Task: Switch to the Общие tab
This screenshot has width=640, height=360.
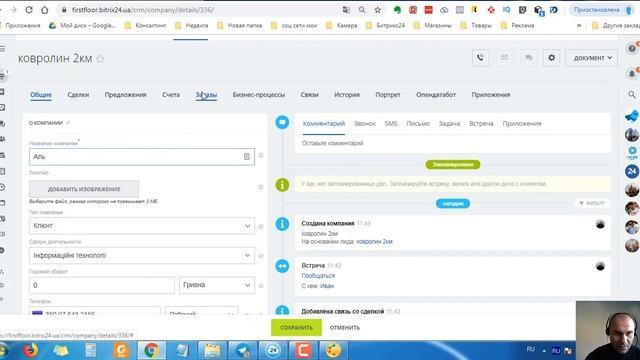Action: coord(41,95)
